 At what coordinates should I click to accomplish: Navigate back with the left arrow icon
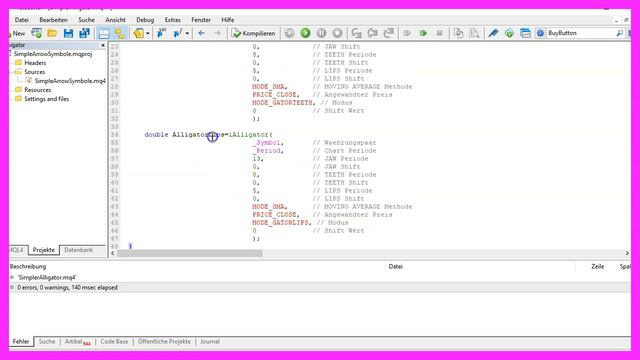[201, 33]
